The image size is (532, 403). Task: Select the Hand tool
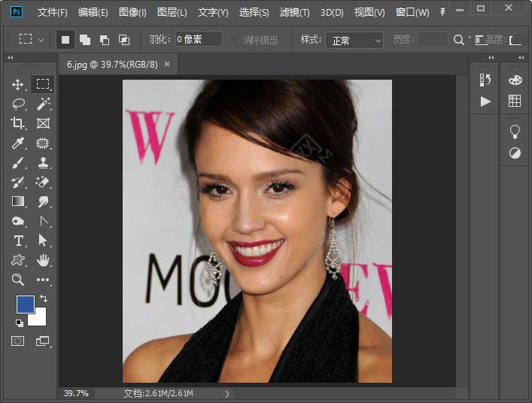[x=43, y=260]
